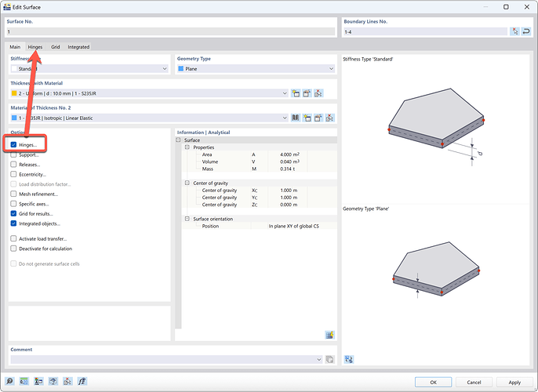Viewport: 538px width, 392px height.
Task: Click the Boundary Lines No. field
Action: (425, 31)
